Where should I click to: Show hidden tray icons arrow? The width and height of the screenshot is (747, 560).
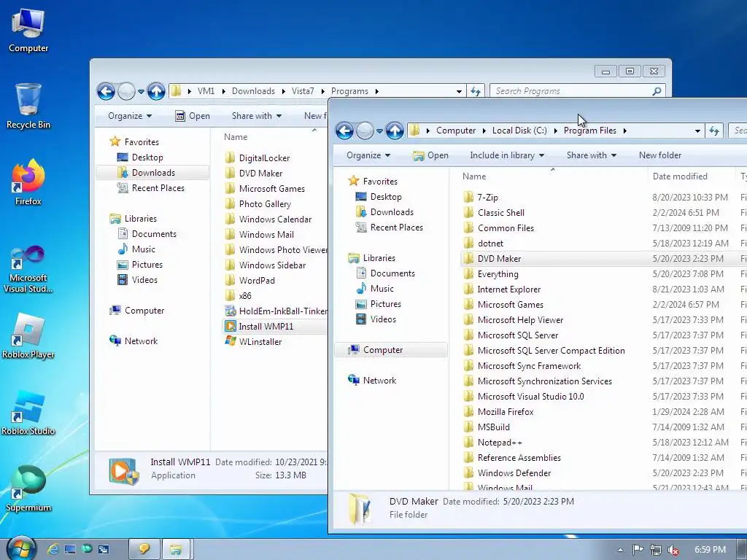pyautogui.click(x=620, y=550)
